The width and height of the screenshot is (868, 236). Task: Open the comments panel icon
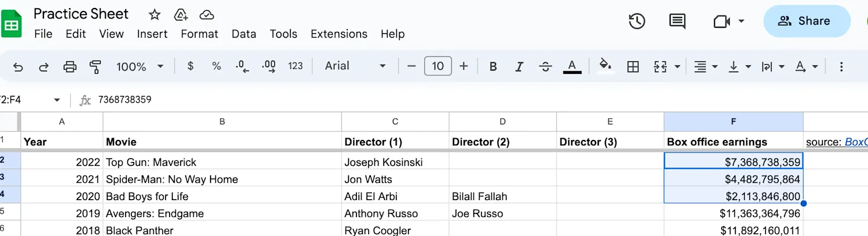(x=677, y=21)
